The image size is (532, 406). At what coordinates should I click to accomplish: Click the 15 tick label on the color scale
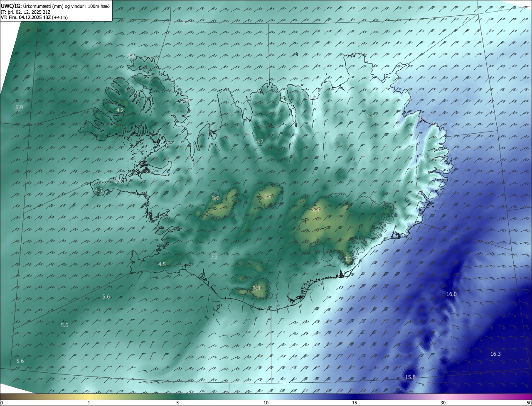pyautogui.click(x=355, y=403)
